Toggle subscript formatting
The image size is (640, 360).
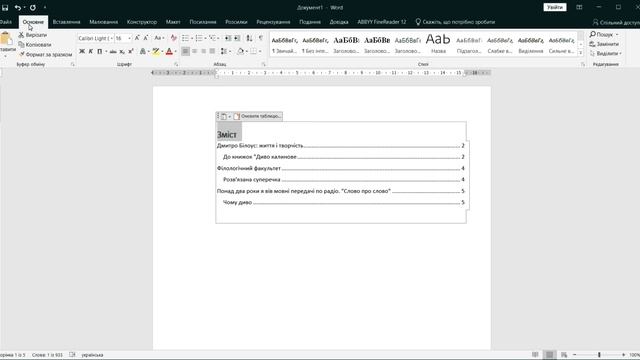click(x=122, y=51)
